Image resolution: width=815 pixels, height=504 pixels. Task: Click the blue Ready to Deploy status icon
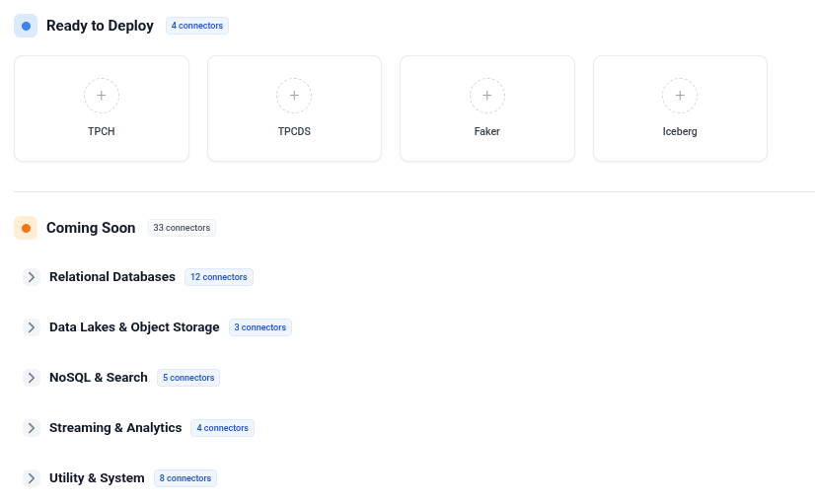click(26, 26)
